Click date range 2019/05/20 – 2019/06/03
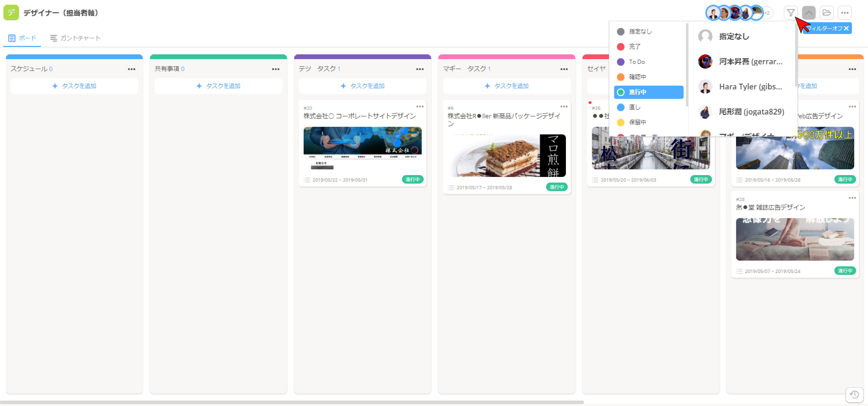This screenshot has width=868, height=406. click(x=628, y=180)
